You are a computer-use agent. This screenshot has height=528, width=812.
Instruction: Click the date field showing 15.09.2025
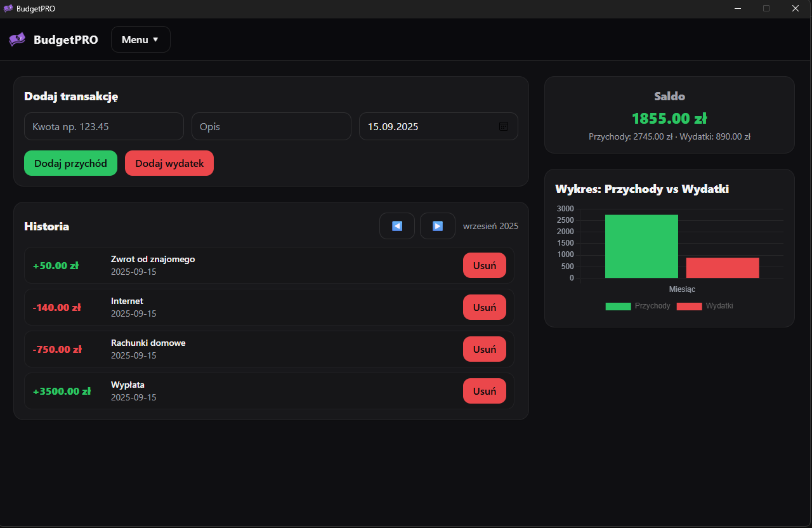tap(425, 126)
